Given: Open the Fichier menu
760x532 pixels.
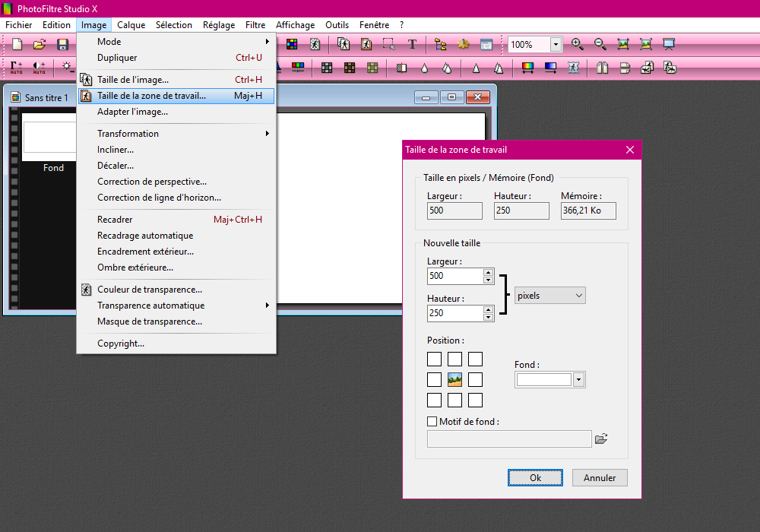Looking at the screenshot, I should tap(18, 25).
